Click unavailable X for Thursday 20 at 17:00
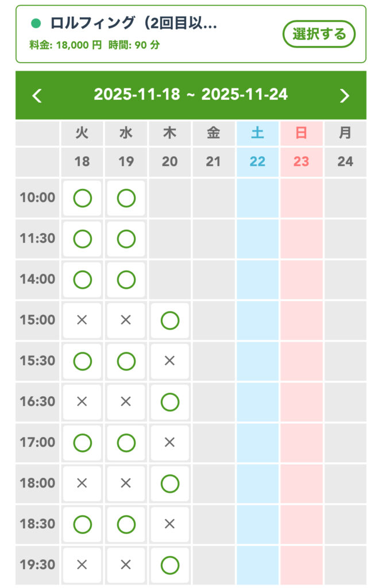The image size is (382, 588). click(169, 443)
